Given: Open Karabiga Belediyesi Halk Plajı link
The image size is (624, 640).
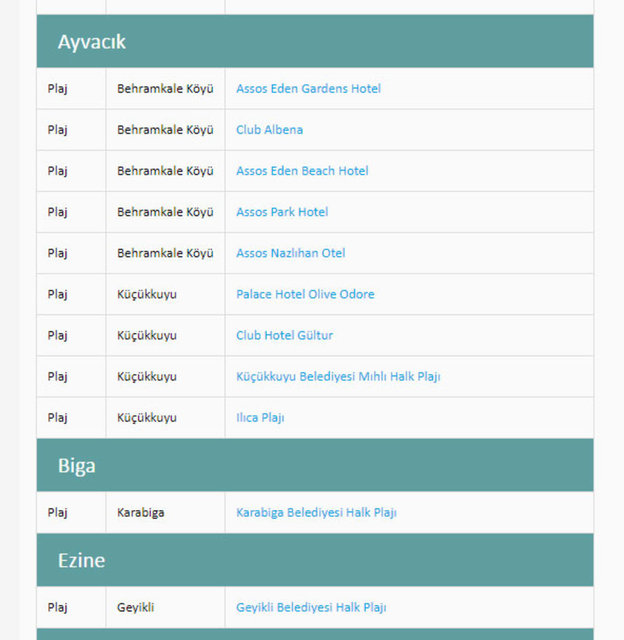Looking at the screenshot, I should (316, 513).
